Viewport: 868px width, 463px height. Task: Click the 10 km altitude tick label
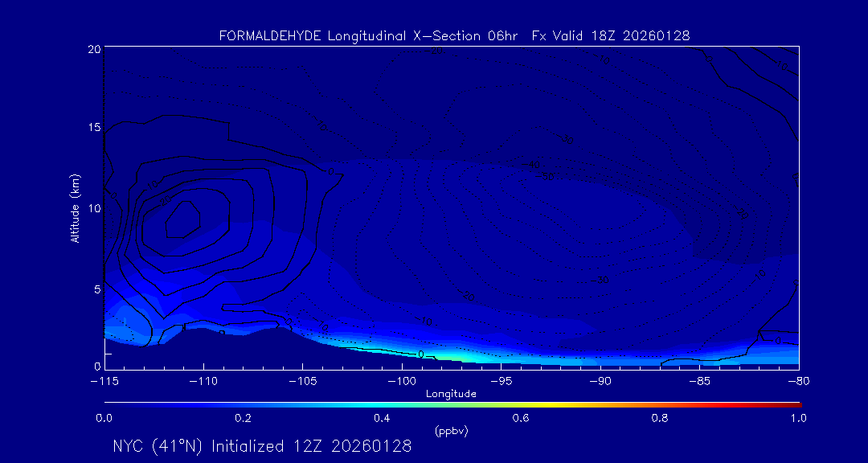pyautogui.click(x=93, y=208)
